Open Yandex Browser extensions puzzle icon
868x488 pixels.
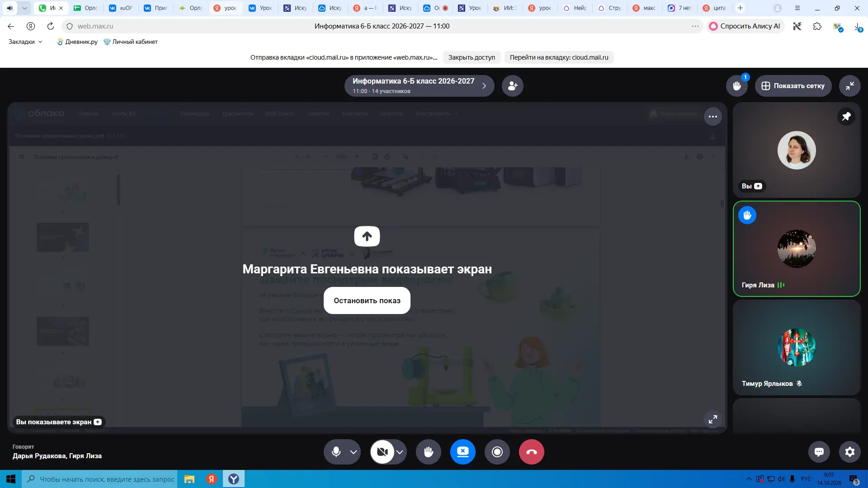[817, 26]
